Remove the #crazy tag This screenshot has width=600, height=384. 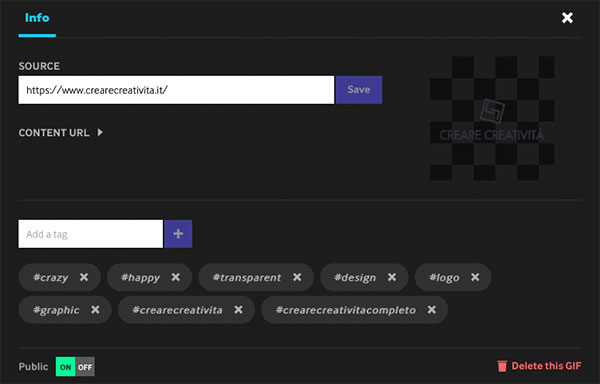[x=84, y=277]
